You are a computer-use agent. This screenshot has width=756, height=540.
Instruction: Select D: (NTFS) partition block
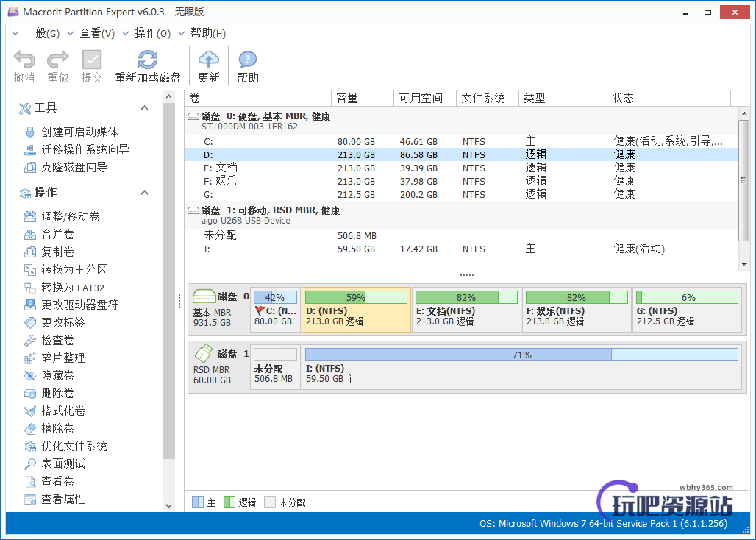(x=356, y=310)
